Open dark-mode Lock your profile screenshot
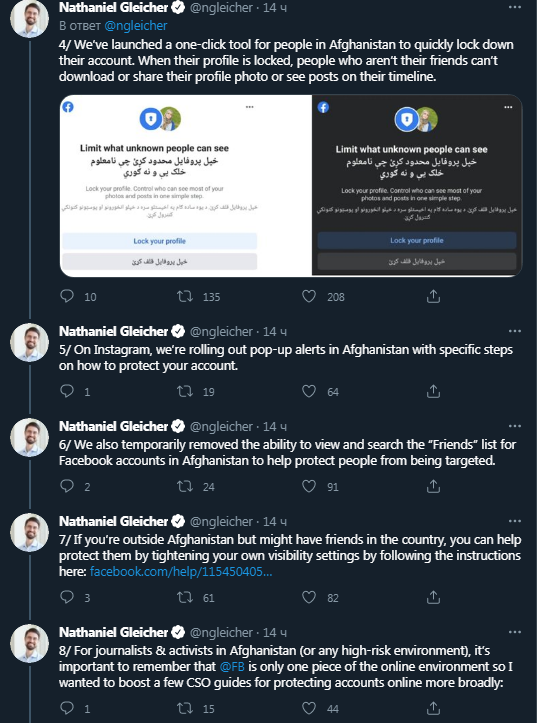Screen dimensions: 537x723 [417, 185]
